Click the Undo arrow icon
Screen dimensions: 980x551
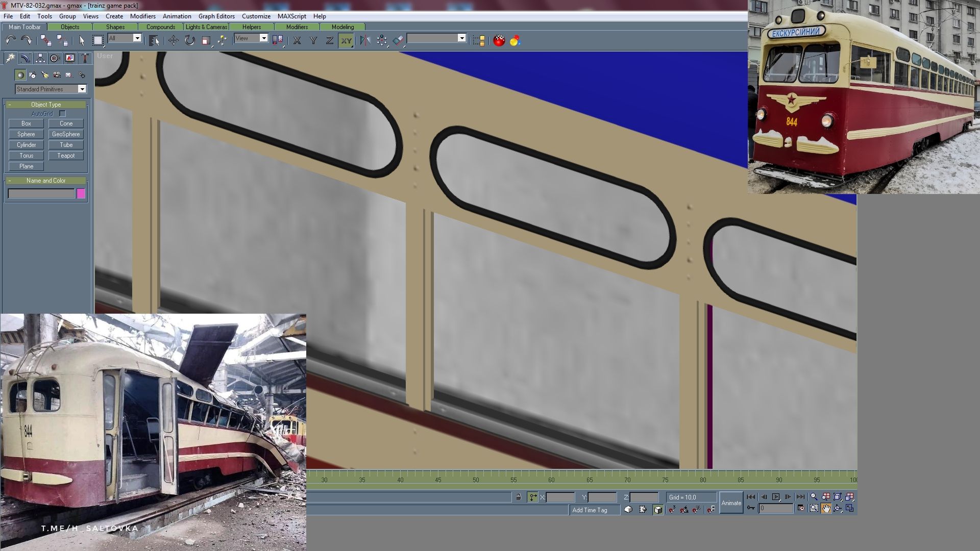pos(10,40)
